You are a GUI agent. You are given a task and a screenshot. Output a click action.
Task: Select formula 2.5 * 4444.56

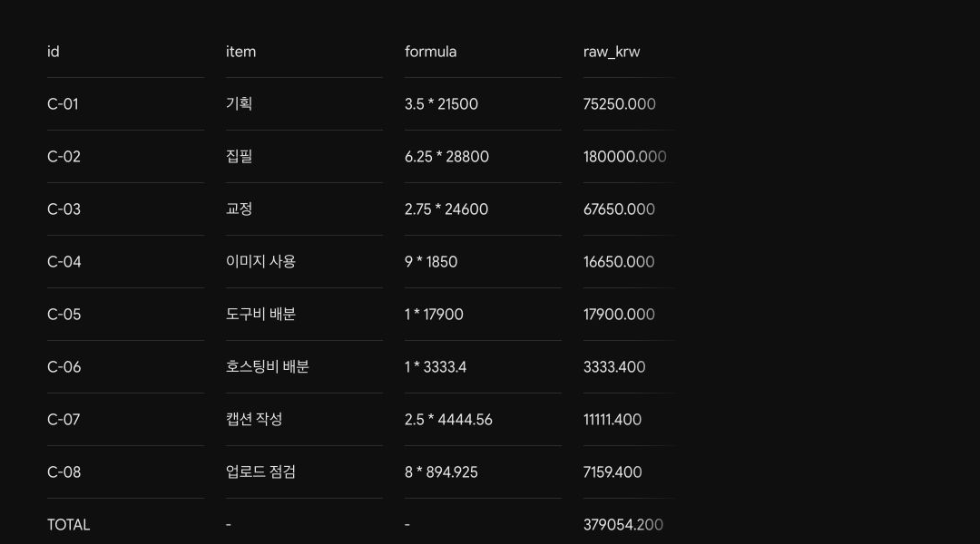pyautogui.click(x=449, y=420)
